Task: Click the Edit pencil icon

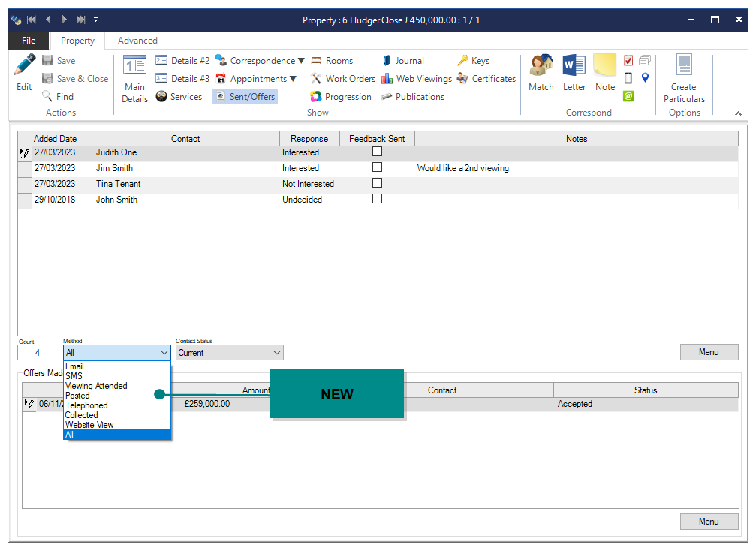Action: 24,67
